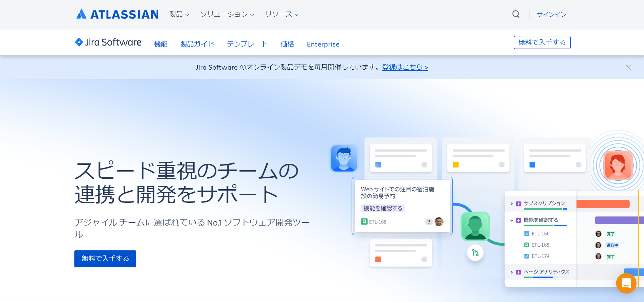Select the Web サイトでの注目の宿泊施設 card title
This screenshot has height=302, width=644.
397,193
